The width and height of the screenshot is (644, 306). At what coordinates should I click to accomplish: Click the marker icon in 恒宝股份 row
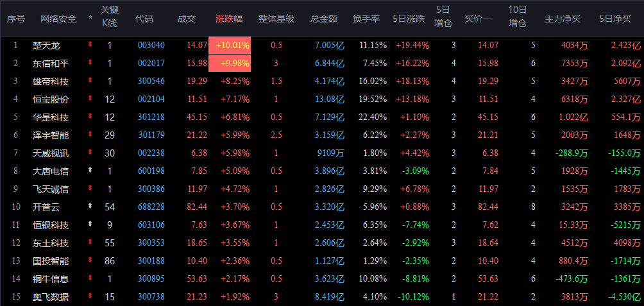[90, 99]
